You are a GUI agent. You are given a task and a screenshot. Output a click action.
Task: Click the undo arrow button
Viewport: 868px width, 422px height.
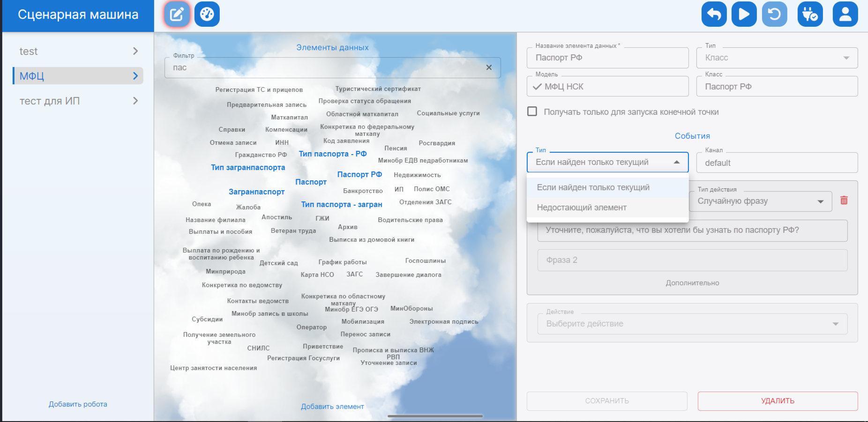click(x=714, y=15)
